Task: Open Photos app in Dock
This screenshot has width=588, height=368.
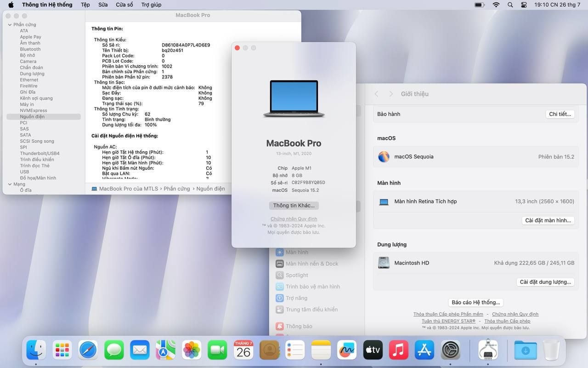Action: (x=192, y=351)
